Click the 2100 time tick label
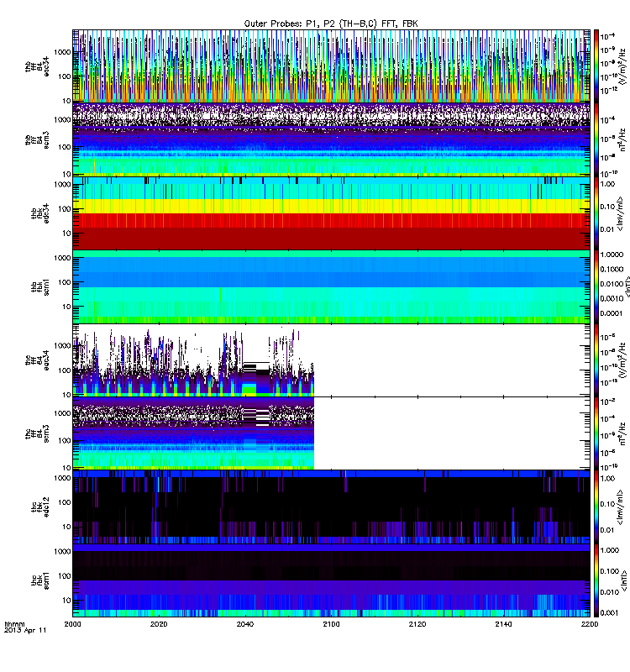630x672 pixels. (x=331, y=624)
